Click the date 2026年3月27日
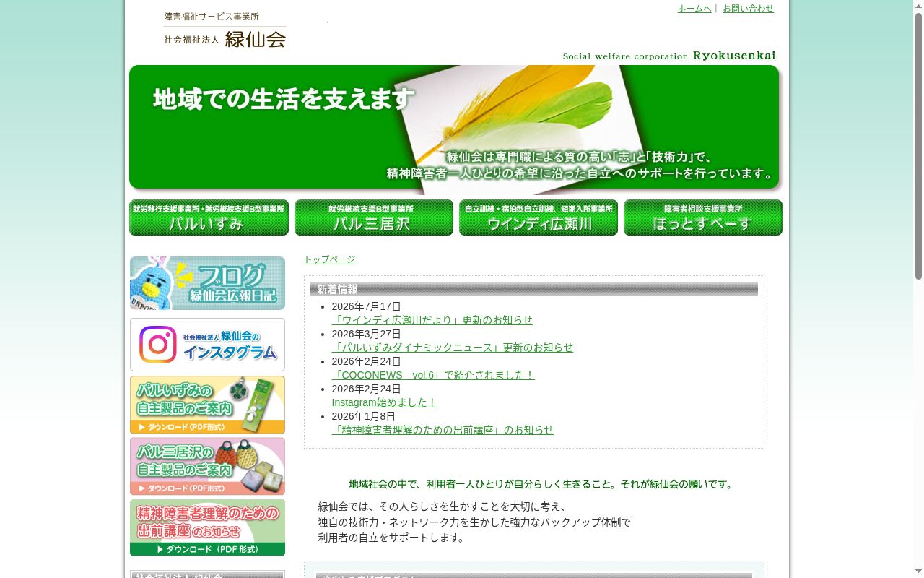The width and height of the screenshot is (924, 578). (366, 334)
